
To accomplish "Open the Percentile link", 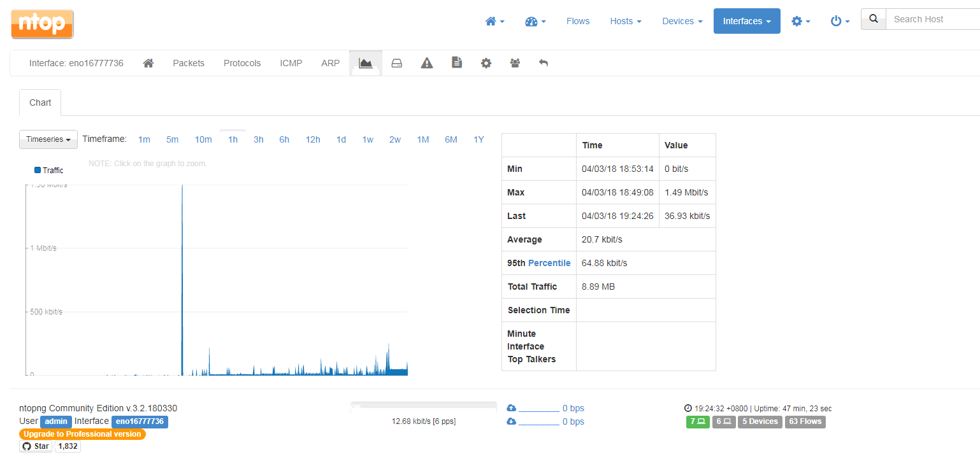I will click(x=549, y=263).
